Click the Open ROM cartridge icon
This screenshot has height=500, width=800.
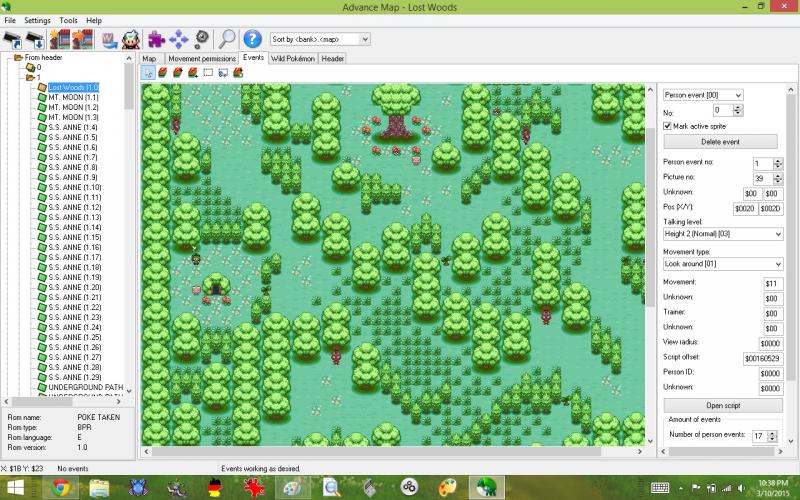coord(13,39)
